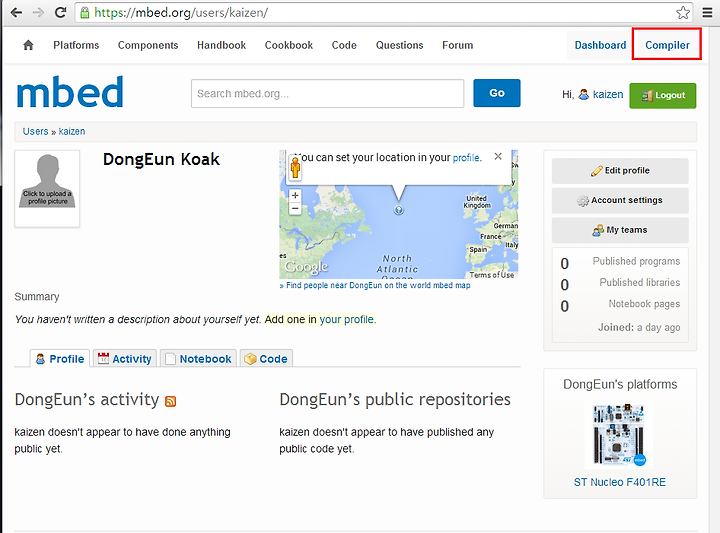Click the green Logout button

coord(663,95)
